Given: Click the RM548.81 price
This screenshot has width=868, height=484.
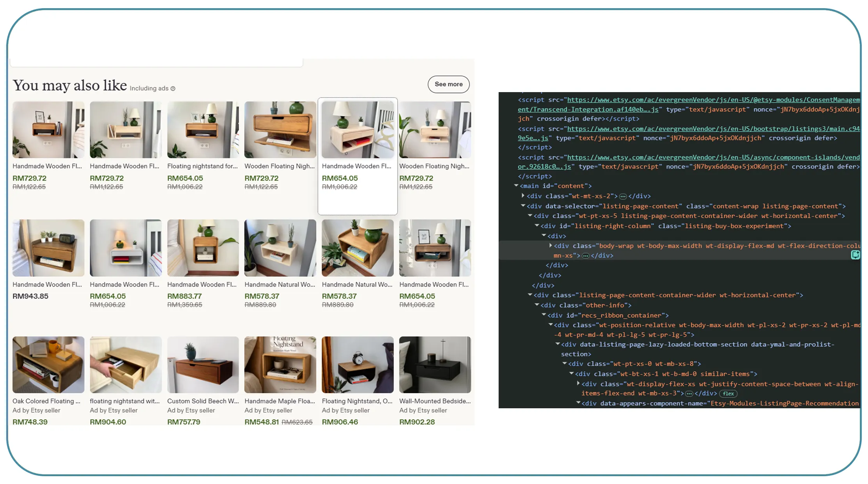Looking at the screenshot, I should (x=262, y=422).
